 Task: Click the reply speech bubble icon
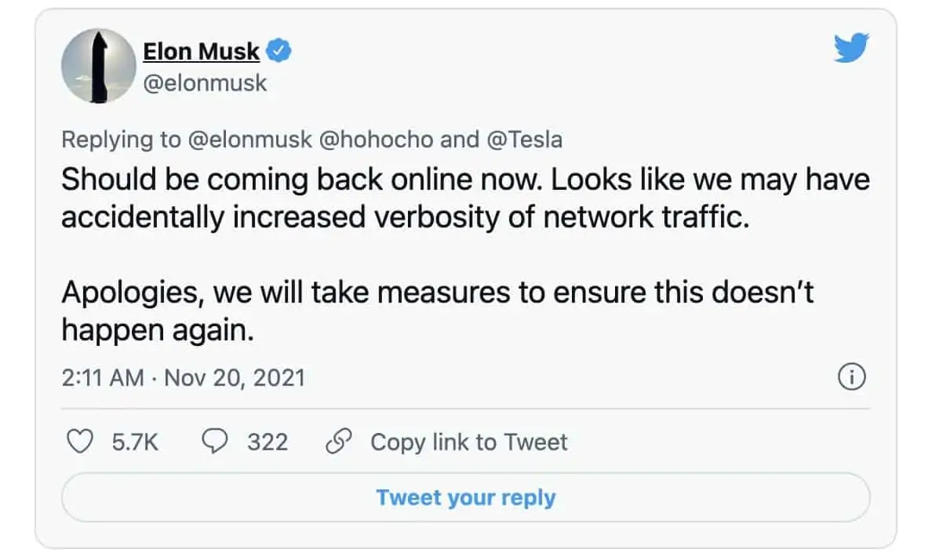click(215, 442)
